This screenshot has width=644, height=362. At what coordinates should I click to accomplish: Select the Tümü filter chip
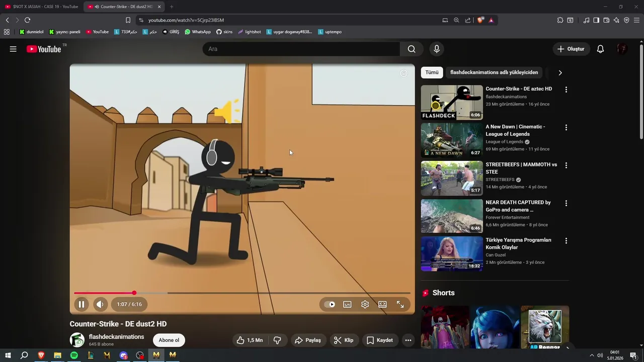432,72
